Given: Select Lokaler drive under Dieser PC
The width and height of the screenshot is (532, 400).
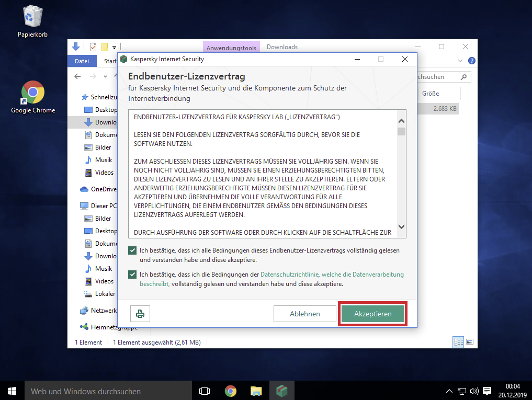Looking at the screenshot, I should [100, 294].
